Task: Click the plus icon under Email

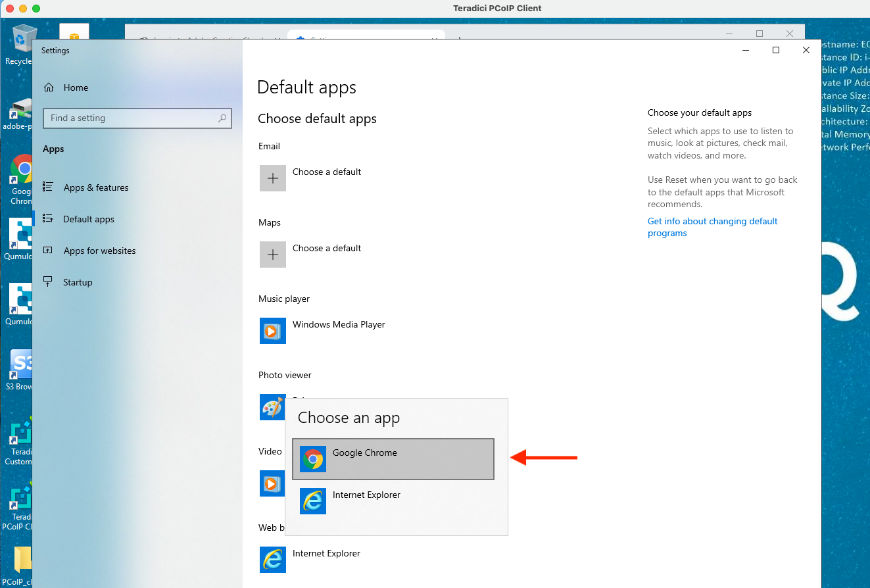Action: pos(273,178)
